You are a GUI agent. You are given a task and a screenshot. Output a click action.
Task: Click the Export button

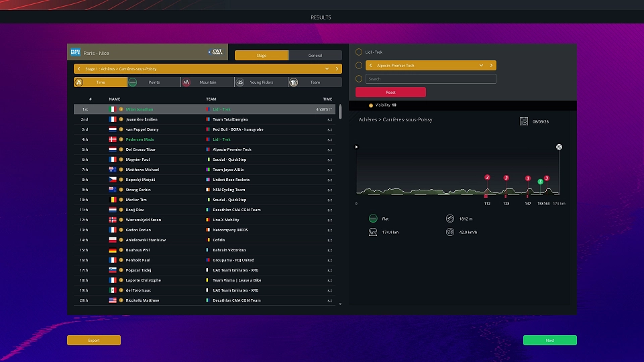coord(94,341)
